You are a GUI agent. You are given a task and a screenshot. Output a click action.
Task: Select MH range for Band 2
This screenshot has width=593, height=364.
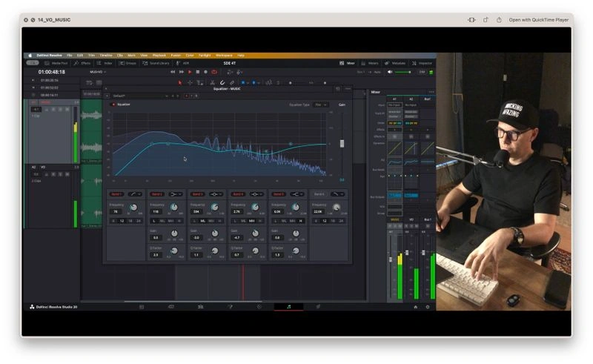171,221
